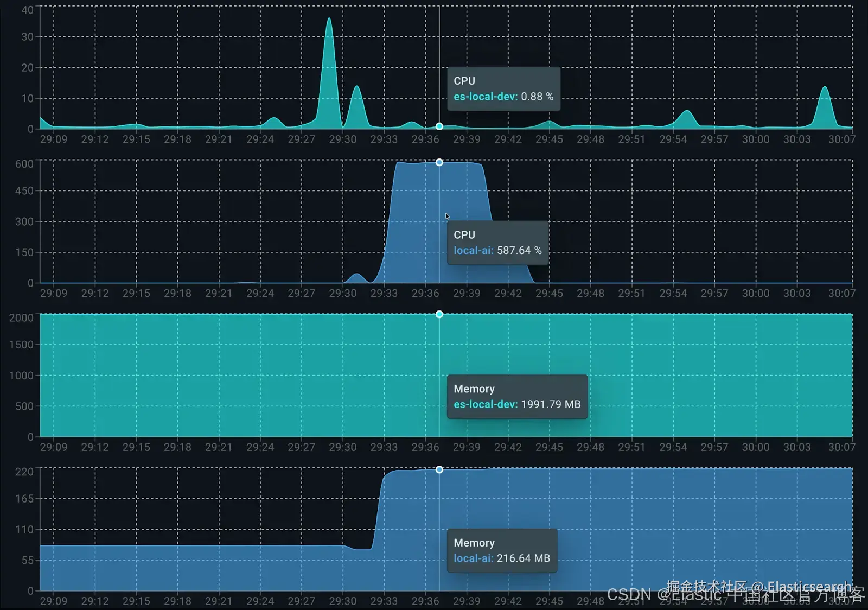Select the tallest spike peak in es-local-dev CPU chart
The height and width of the screenshot is (610, 868).
tap(329, 20)
